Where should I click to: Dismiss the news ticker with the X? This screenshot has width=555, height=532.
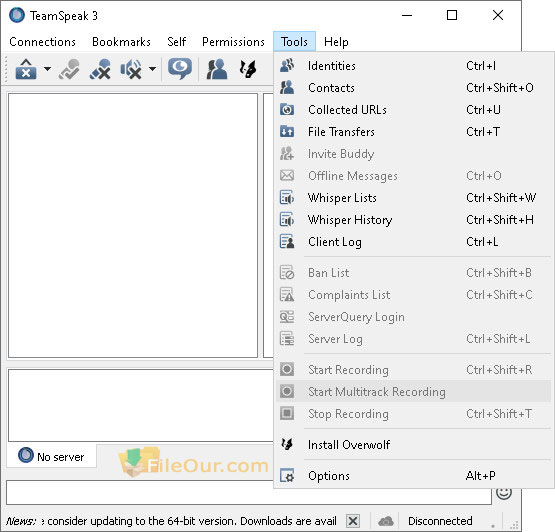point(353,521)
